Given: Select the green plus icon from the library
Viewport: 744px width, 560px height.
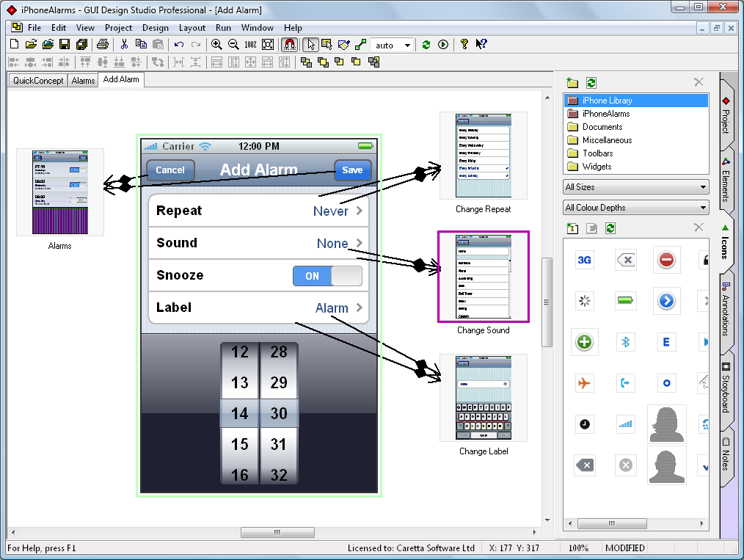Looking at the screenshot, I should (584, 341).
